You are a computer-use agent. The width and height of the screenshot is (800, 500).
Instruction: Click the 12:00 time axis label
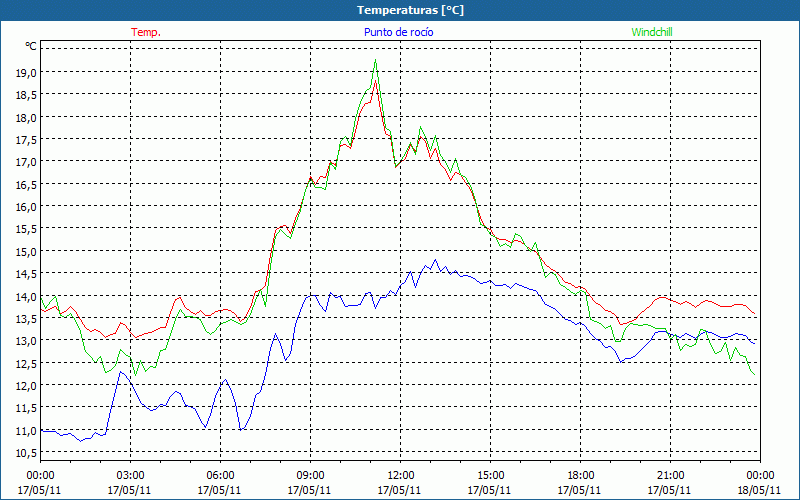point(401,476)
